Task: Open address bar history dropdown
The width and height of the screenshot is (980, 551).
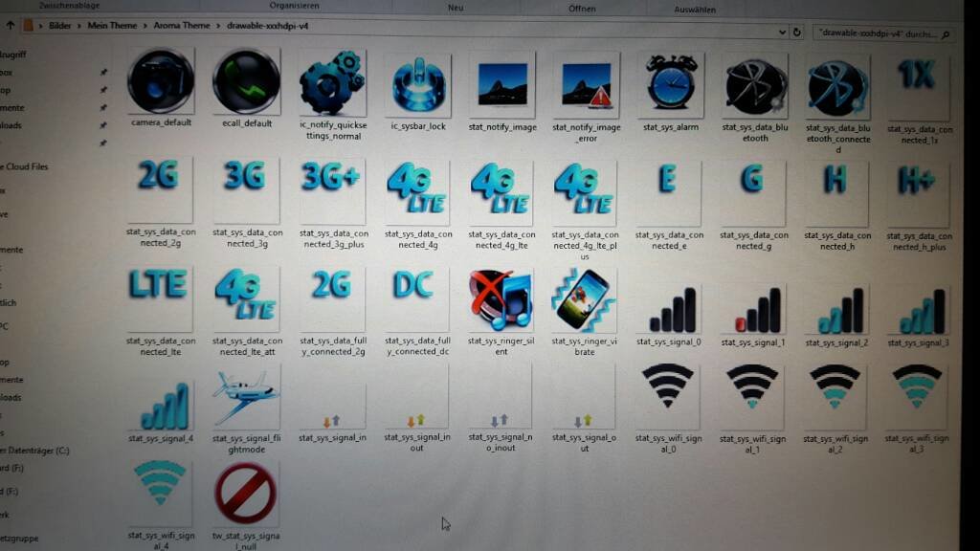Action: pyautogui.click(x=782, y=32)
